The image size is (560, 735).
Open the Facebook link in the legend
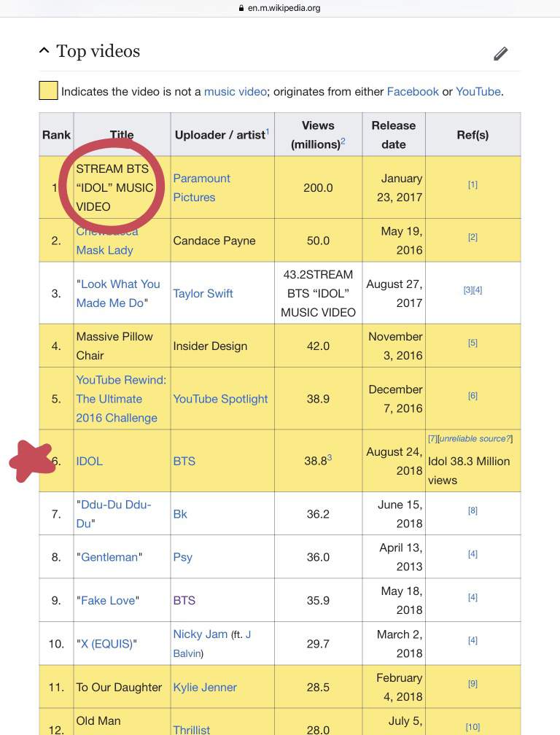(413, 91)
